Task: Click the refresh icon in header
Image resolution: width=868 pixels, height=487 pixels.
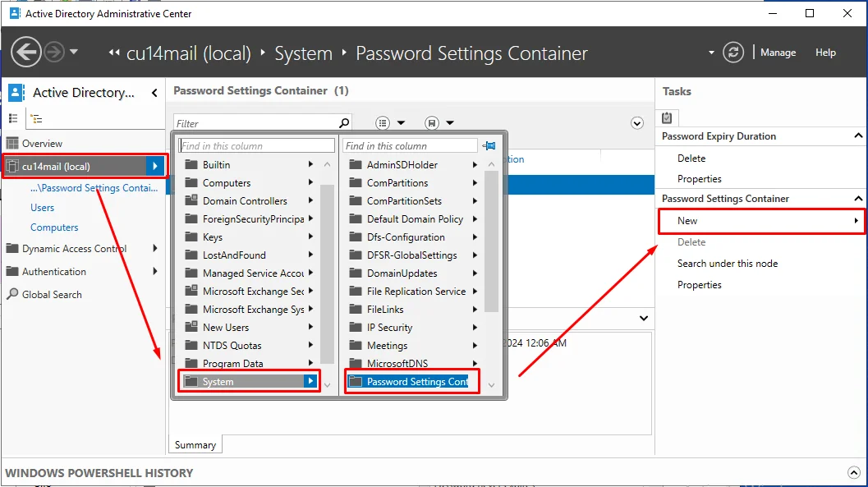Action: (733, 53)
